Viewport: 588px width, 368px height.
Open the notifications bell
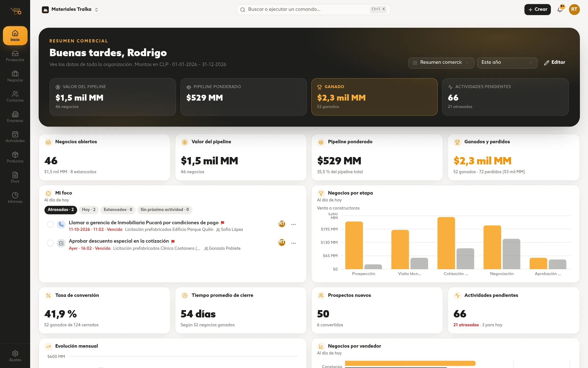coord(560,10)
